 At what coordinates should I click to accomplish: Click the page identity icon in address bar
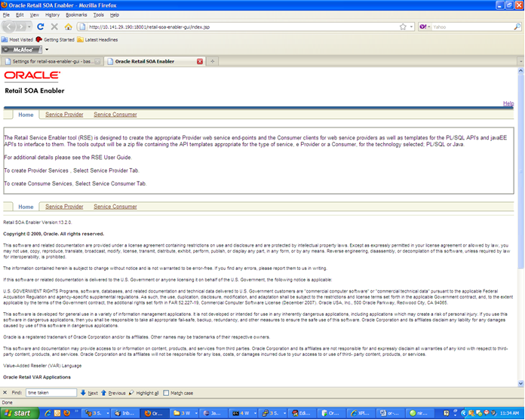82,27
